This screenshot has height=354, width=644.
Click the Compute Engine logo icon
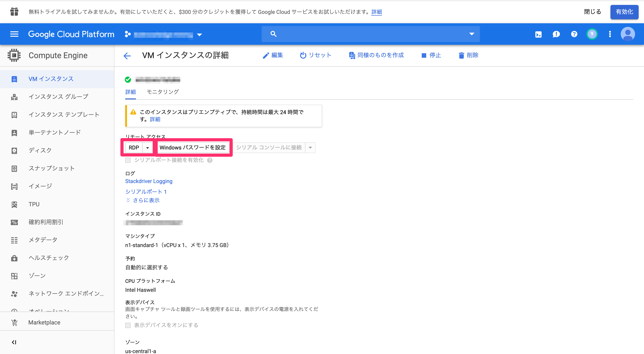pos(14,55)
